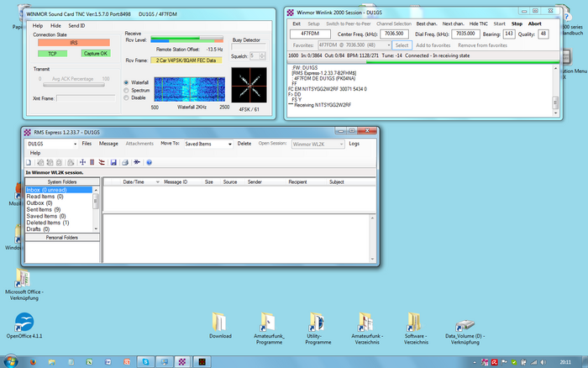The height and width of the screenshot is (368, 588).
Task: Click the Hide menu in WINMOR TNC
Action: click(55, 26)
